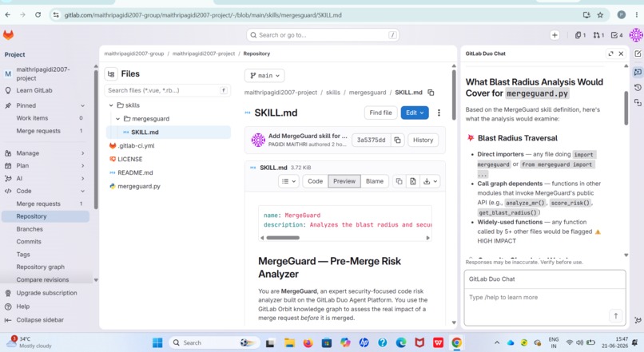Screen dimensions: 644x352
Task: Open mergeguard.py in file tree
Action: click(x=139, y=186)
